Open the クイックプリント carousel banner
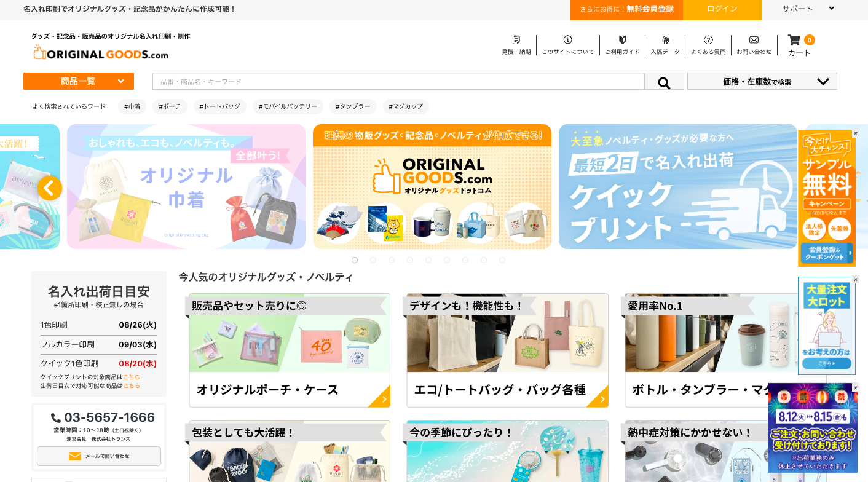Image resolution: width=868 pixels, height=482 pixels. point(678,187)
